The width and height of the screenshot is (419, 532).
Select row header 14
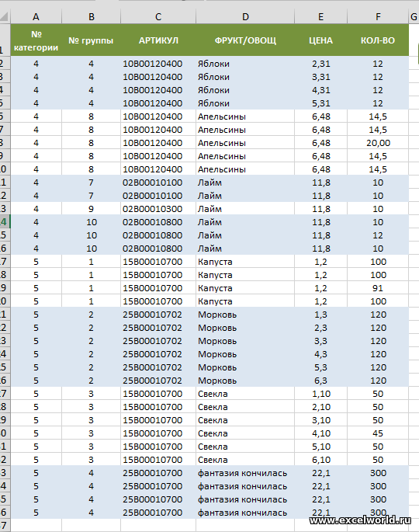pyautogui.click(x=5, y=222)
